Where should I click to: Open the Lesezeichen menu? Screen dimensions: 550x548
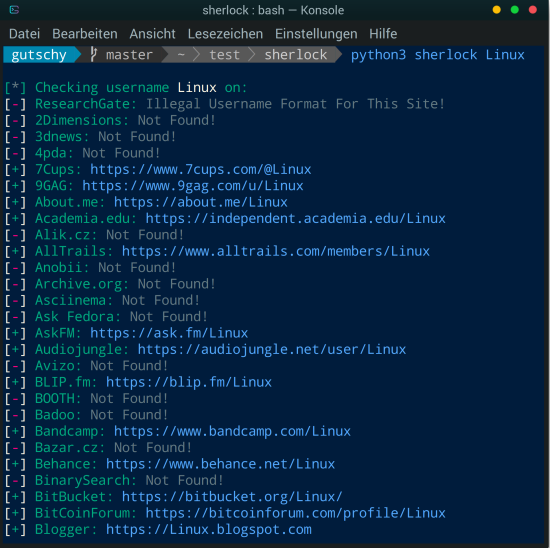[x=225, y=34]
